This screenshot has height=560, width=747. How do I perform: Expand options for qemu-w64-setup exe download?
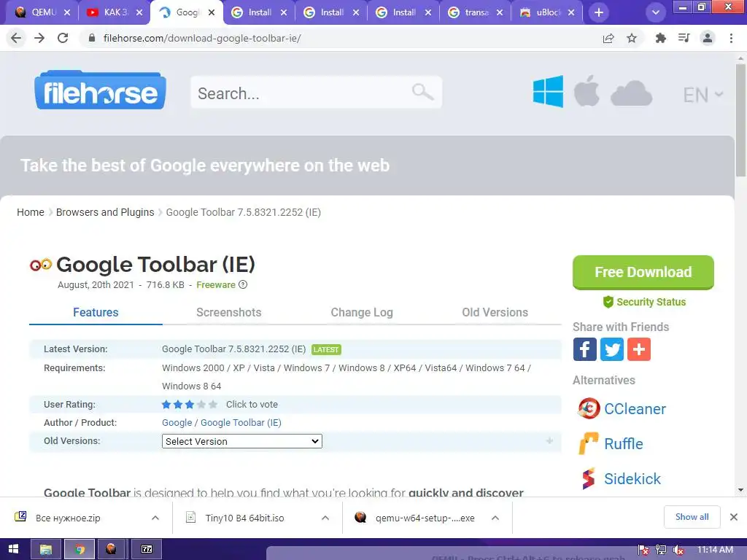[495, 518]
